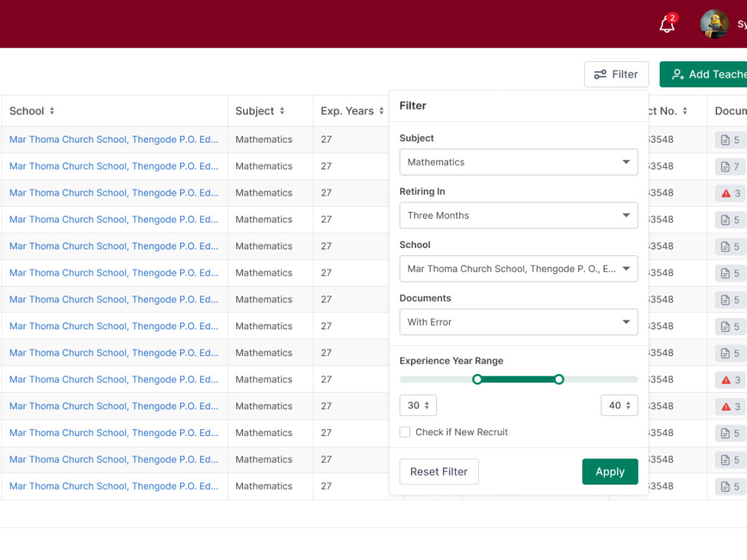Open Documents dropdown showing With Error
This screenshot has width=747, height=560.
518,322
